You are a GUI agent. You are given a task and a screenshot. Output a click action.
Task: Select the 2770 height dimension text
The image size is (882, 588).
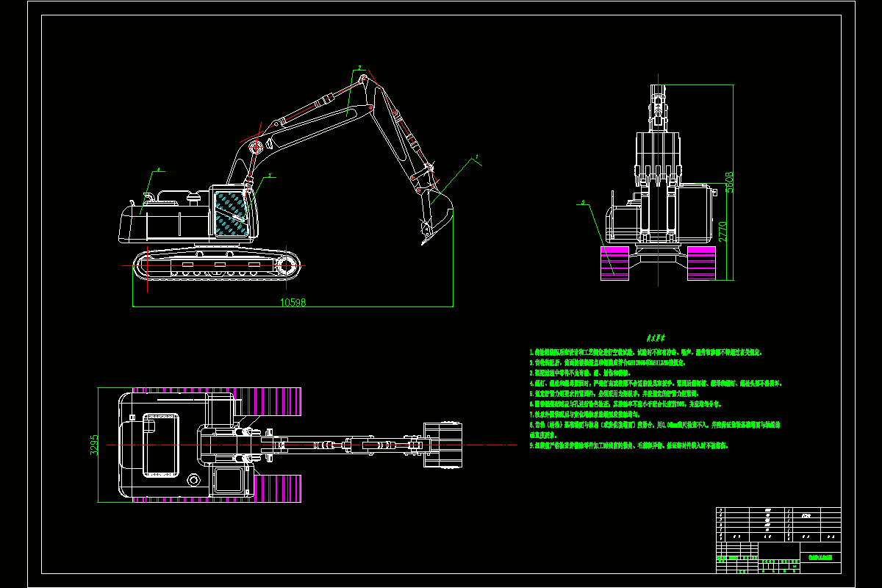click(x=723, y=232)
